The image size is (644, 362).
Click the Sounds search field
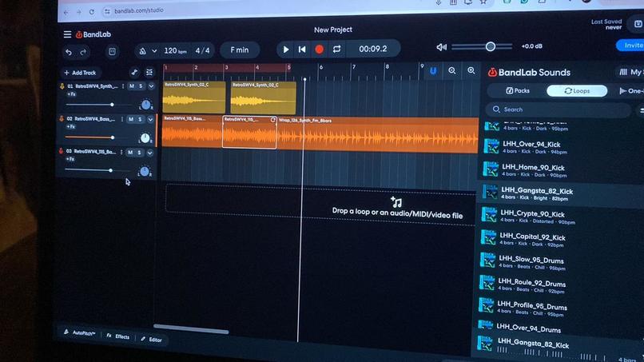coord(559,109)
